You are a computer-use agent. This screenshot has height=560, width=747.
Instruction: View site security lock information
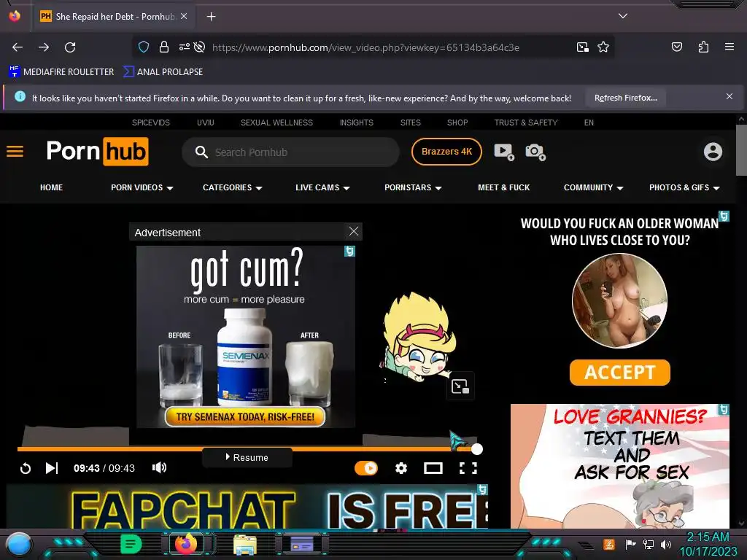pyautogui.click(x=164, y=47)
